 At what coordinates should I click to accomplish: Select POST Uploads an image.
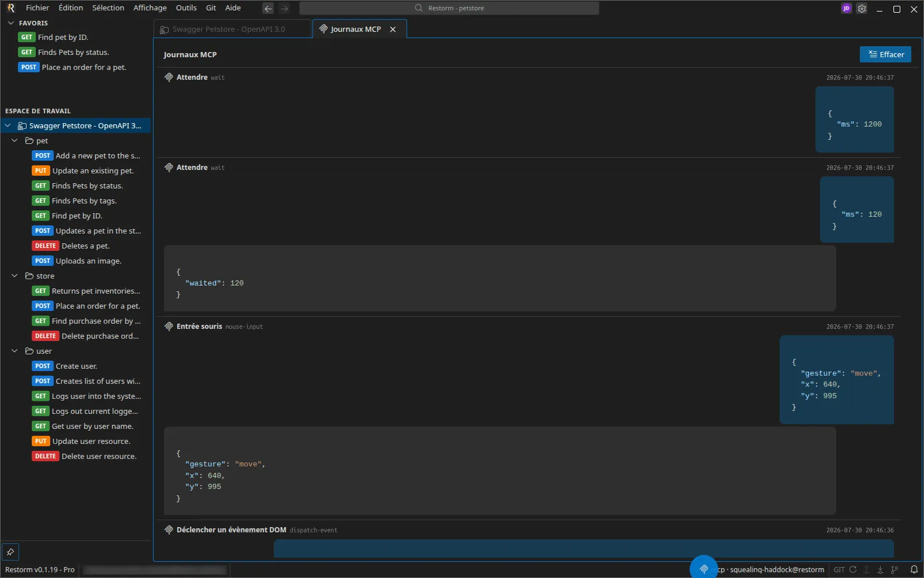[x=76, y=261]
